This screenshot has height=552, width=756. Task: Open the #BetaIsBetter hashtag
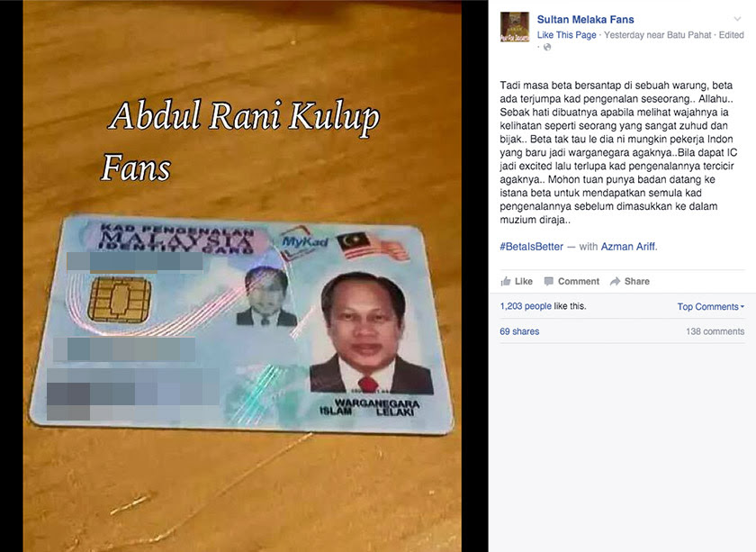pyautogui.click(x=531, y=247)
